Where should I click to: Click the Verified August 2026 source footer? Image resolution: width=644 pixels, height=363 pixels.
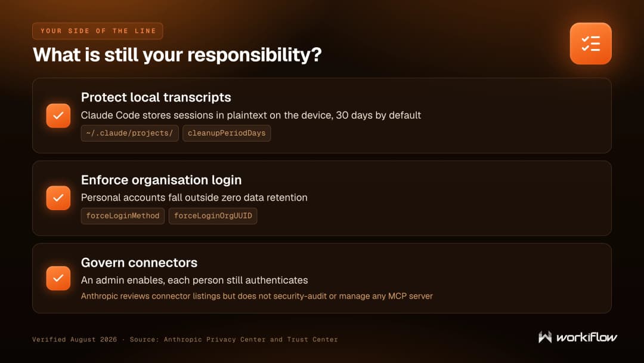tap(185, 340)
